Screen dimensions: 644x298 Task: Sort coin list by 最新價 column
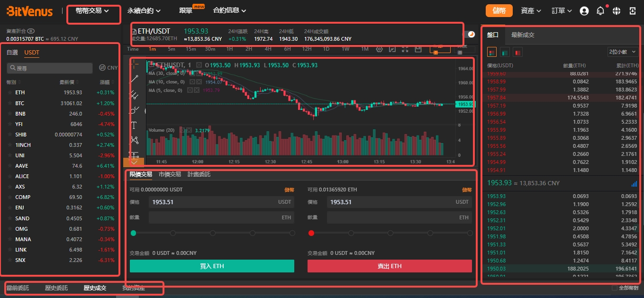(x=69, y=82)
